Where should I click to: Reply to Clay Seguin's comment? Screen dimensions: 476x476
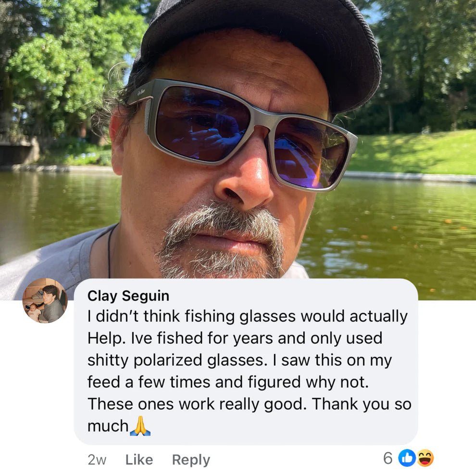tap(191, 460)
